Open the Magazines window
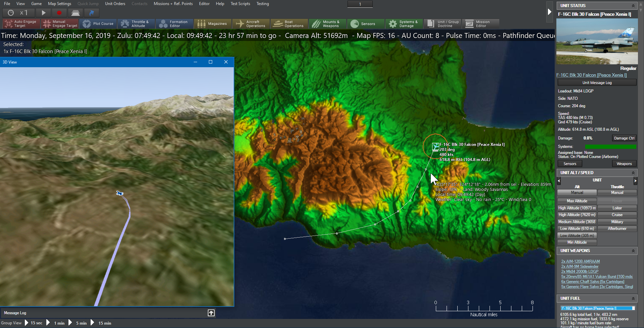This screenshot has width=644, height=328. point(213,24)
